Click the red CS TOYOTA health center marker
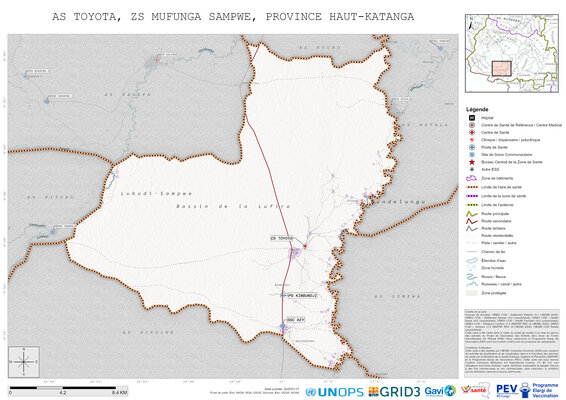Image resolution: width=566 pixels, height=400 pixels. (x=305, y=246)
